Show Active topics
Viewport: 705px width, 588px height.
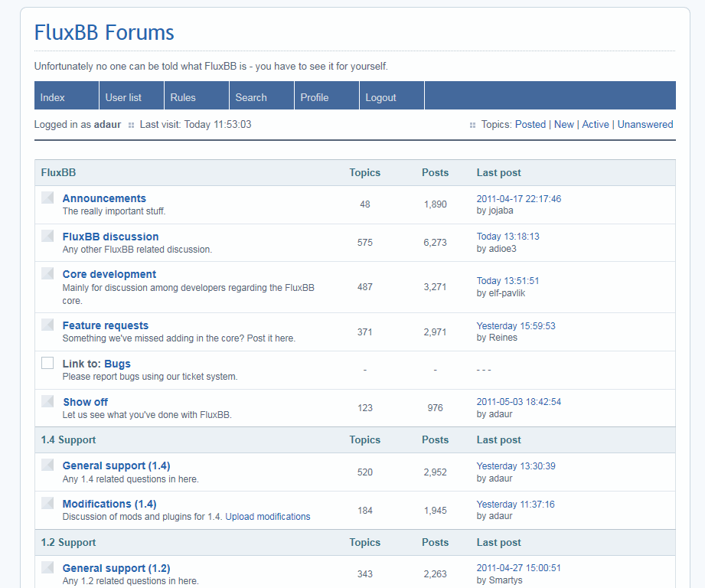(596, 124)
